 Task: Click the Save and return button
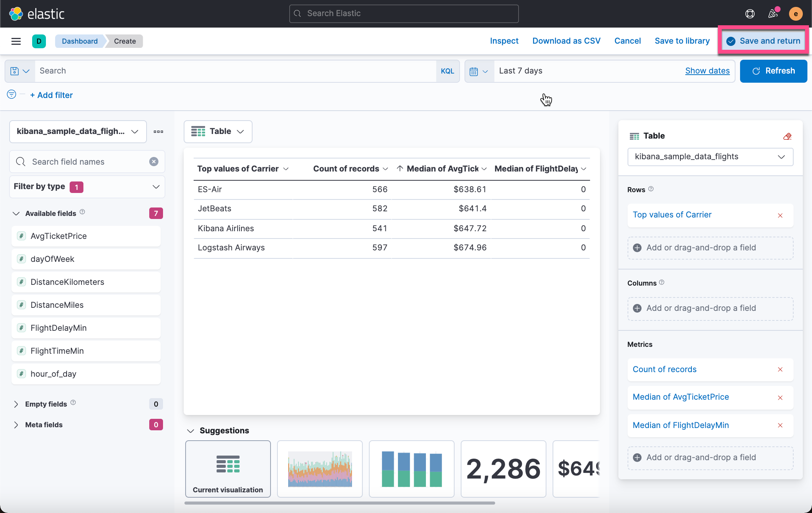[763, 41]
